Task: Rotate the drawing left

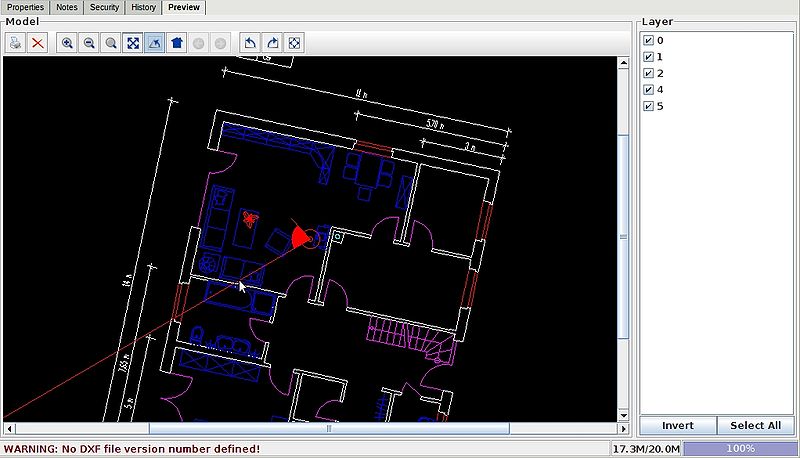Action: [x=250, y=43]
